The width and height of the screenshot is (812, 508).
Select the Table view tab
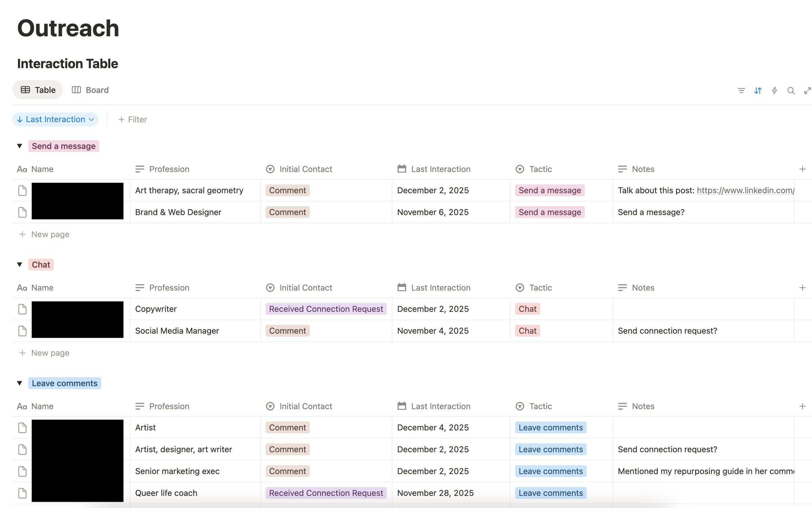[x=38, y=90]
